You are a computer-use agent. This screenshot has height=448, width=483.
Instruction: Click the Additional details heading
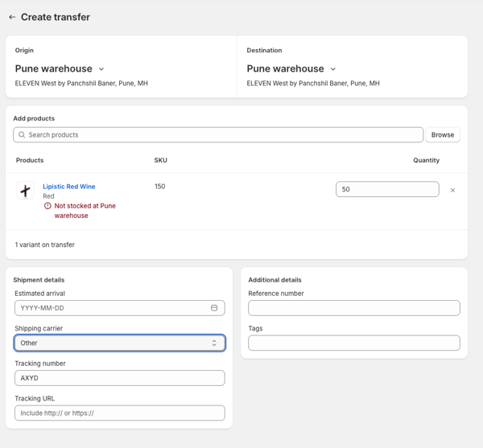(275, 280)
